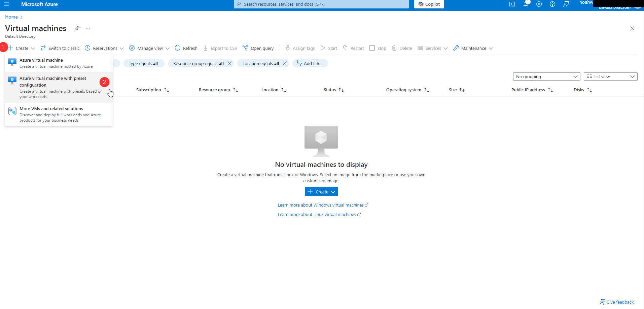Click the Restart toolbar button

353,48
